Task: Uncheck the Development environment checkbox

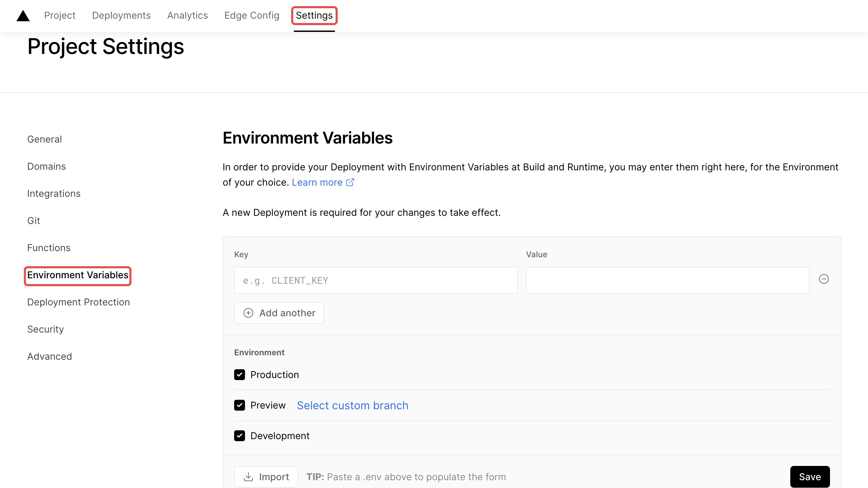Action: pos(240,436)
